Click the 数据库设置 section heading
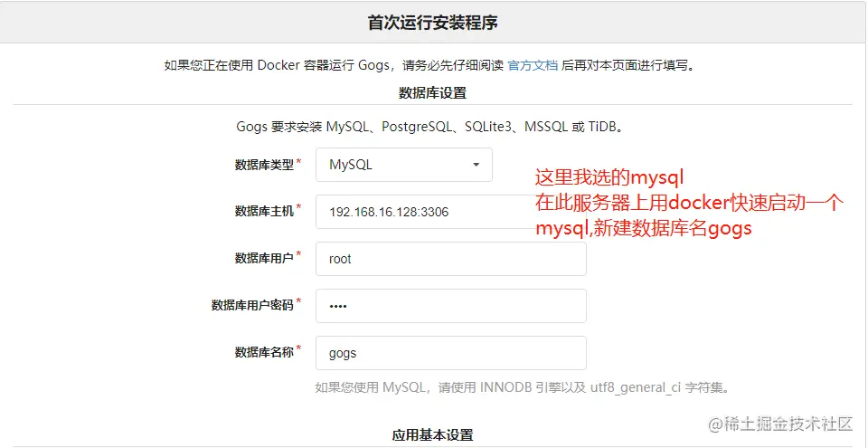Screen dimensions: 868x448 click(432, 93)
